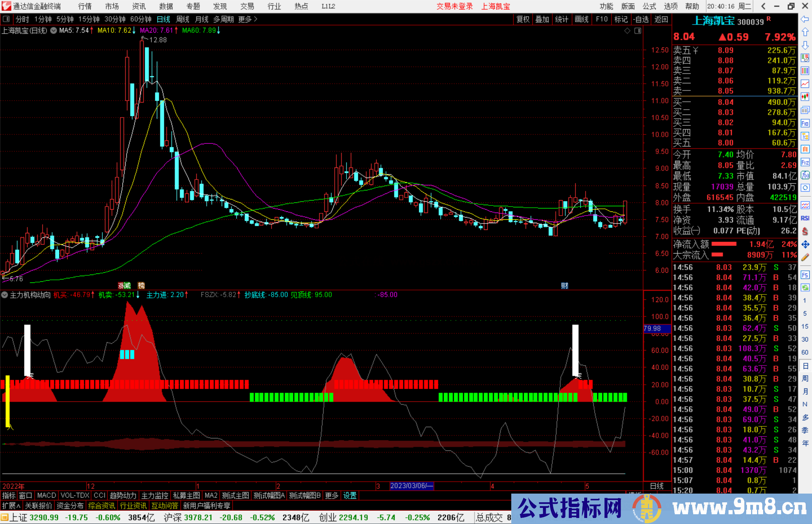Toggle the diamond marker icon on the chart

click(627, 31)
